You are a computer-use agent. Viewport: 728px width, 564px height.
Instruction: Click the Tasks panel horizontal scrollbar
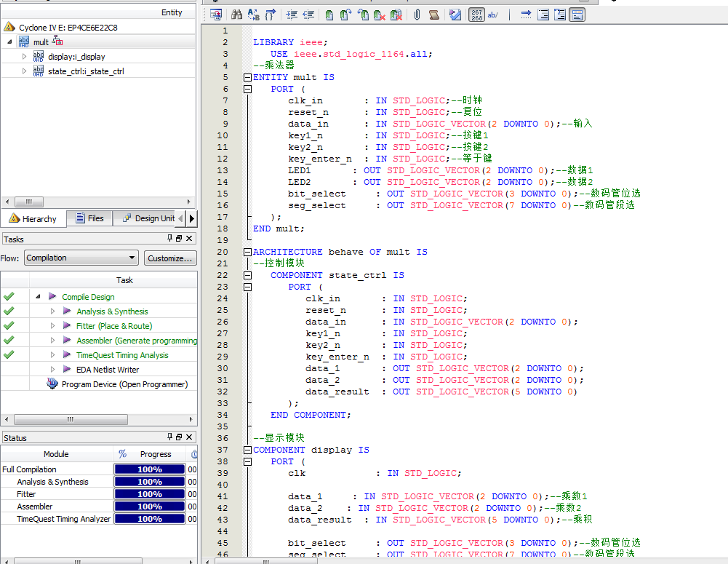click(x=70, y=420)
